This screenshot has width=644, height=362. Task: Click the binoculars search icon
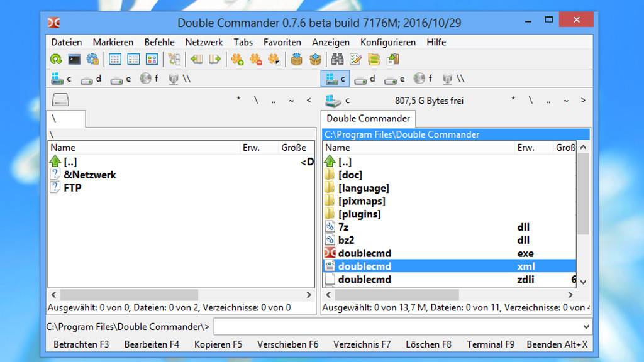[338, 60]
